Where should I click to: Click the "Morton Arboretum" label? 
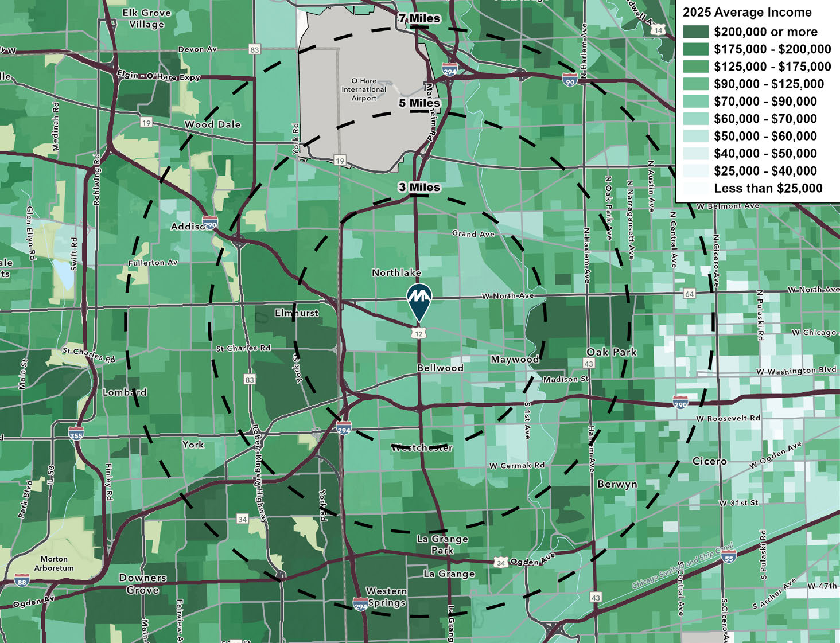[54, 563]
